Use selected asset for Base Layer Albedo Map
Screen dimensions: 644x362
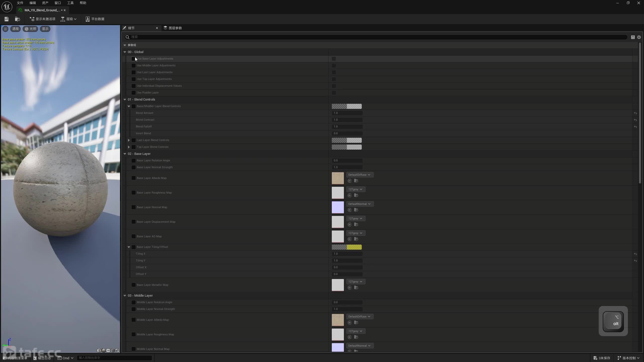(349, 181)
